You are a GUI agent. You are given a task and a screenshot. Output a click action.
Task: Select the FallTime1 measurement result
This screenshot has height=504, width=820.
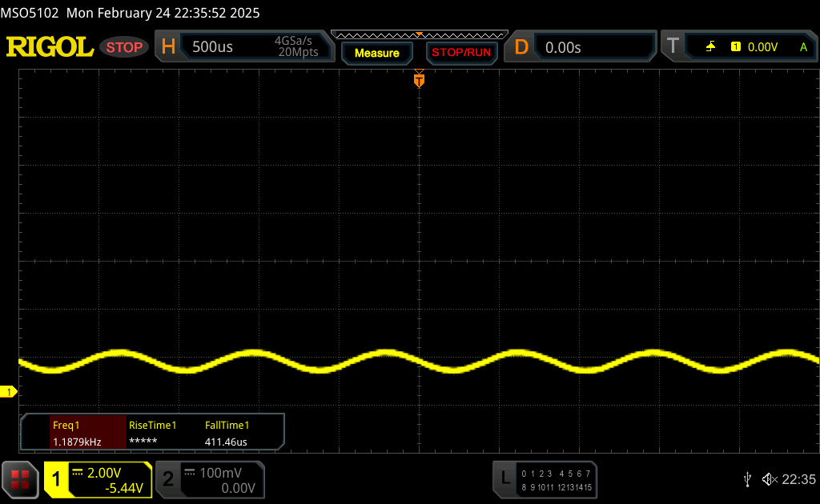pyautogui.click(x=227, y=433)
